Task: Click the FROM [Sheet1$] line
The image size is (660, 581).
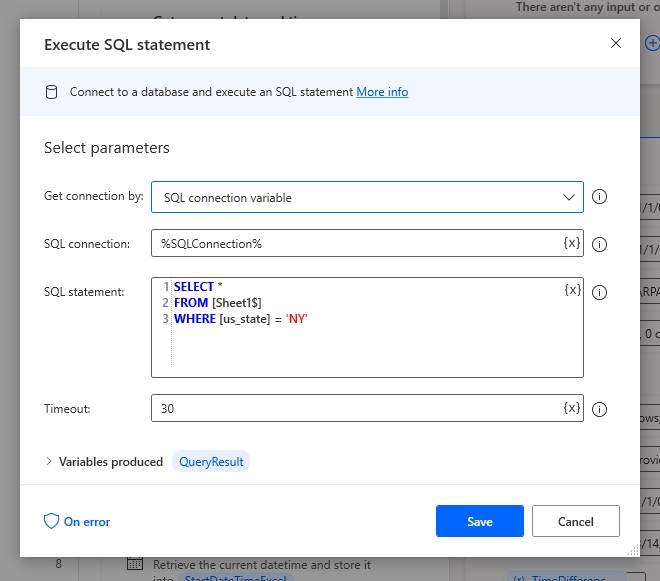Action: pyautogui.click(x=218, y=303)
